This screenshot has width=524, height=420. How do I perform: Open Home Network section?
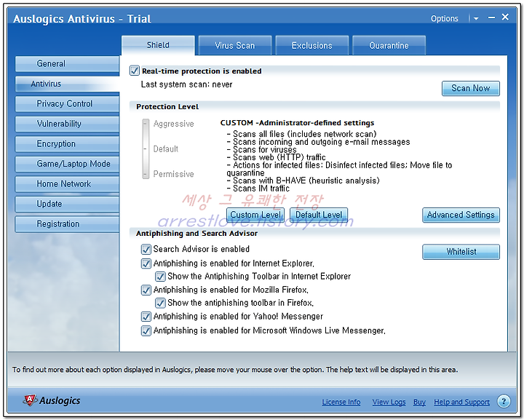[67, 184]
